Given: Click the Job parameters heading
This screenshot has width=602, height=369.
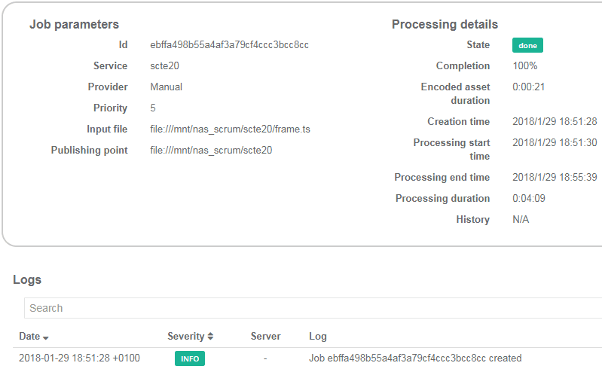Looking at the screenshot, I should coord(74,25).
